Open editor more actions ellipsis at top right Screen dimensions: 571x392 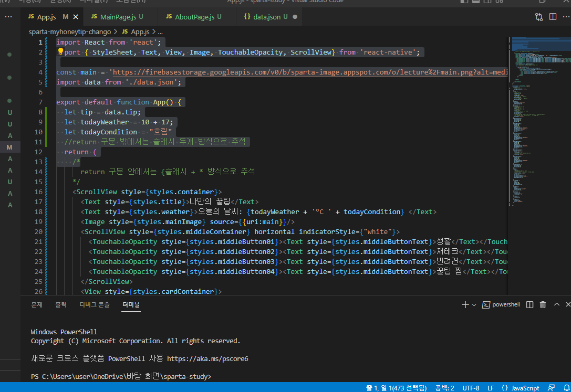(566, 17)
